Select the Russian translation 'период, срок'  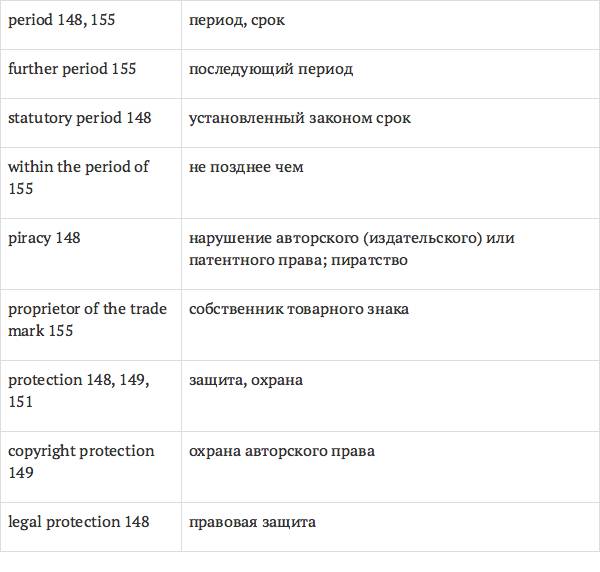coord(237,20)
